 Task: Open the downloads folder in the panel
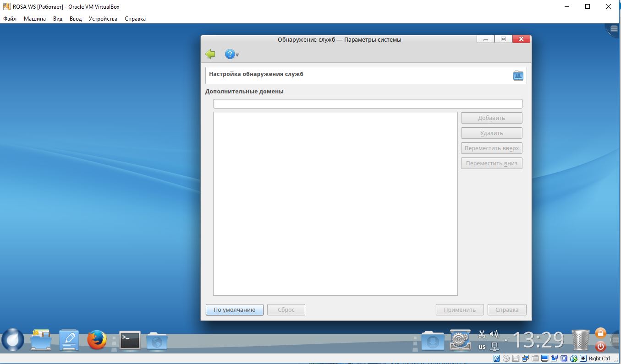(433, 341)
